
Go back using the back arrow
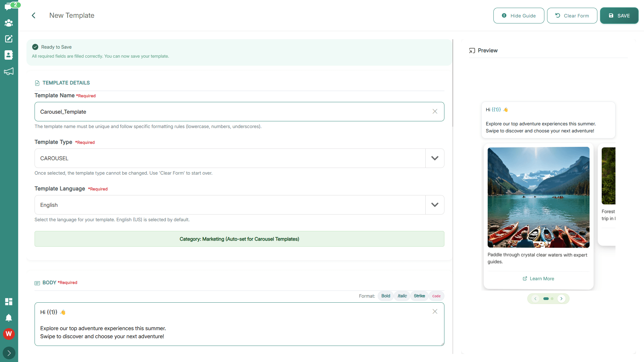(x=34, y=15)
